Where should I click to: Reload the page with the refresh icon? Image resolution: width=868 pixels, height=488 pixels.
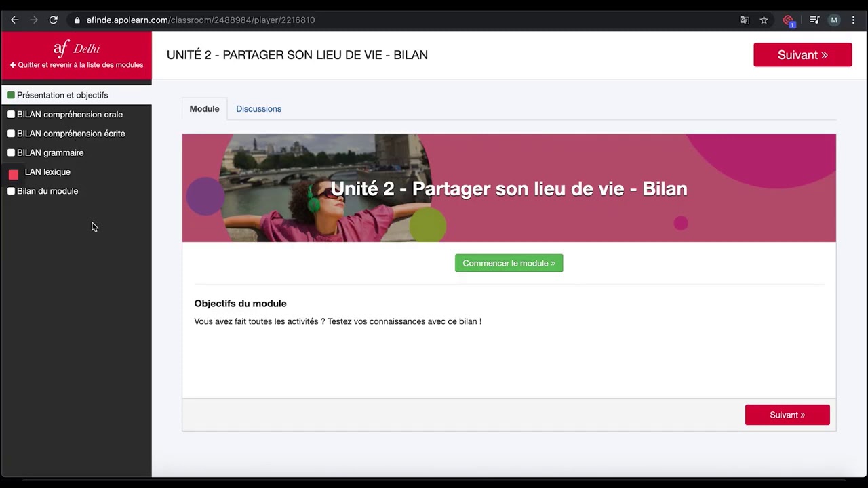pos(53,20)
